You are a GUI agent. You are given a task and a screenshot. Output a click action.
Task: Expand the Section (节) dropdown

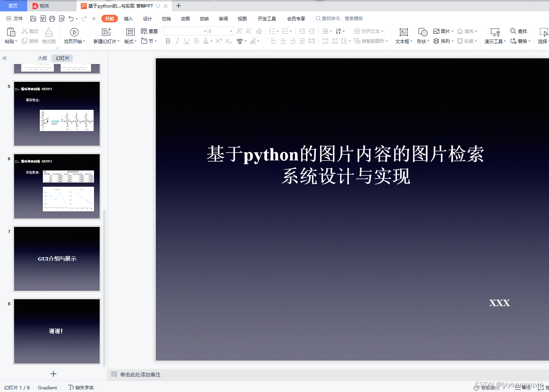click(149, 41)
